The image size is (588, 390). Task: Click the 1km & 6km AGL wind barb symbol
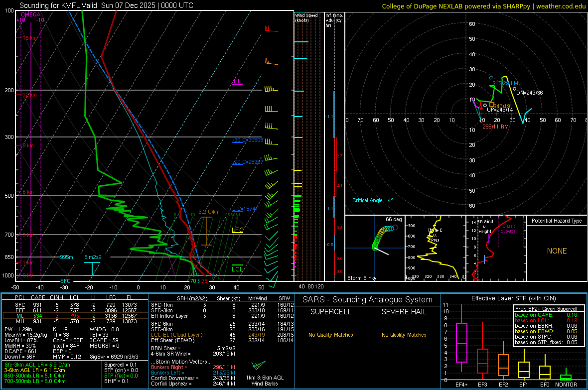coord(258,365)
